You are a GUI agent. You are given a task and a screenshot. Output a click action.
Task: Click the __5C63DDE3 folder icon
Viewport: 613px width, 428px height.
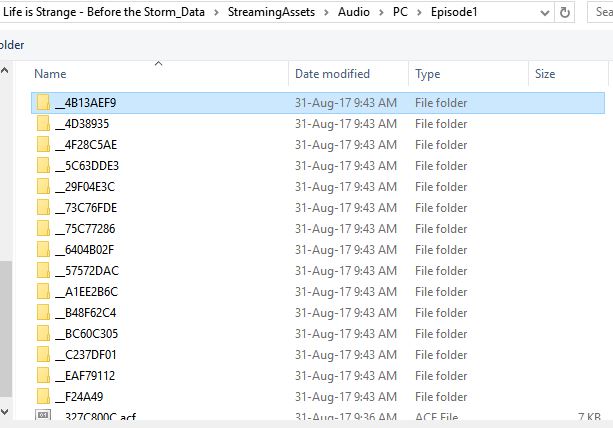[42, 166]
